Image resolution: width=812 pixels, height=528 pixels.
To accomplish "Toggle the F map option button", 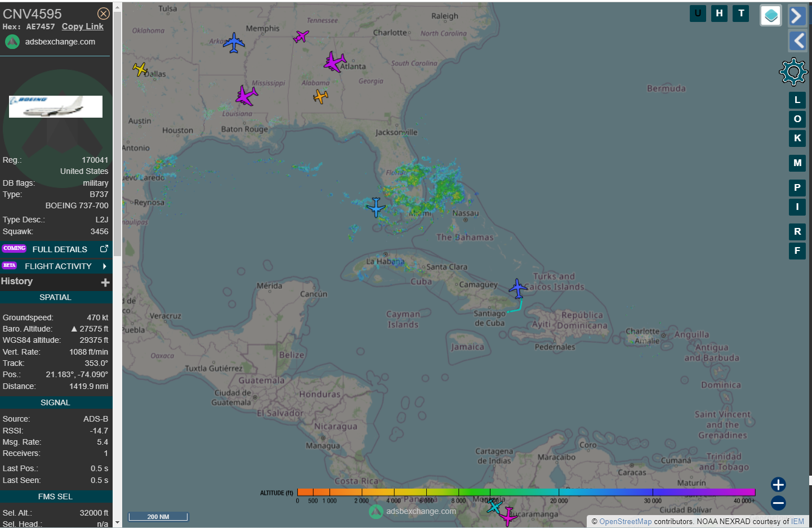I will [797, 251].
